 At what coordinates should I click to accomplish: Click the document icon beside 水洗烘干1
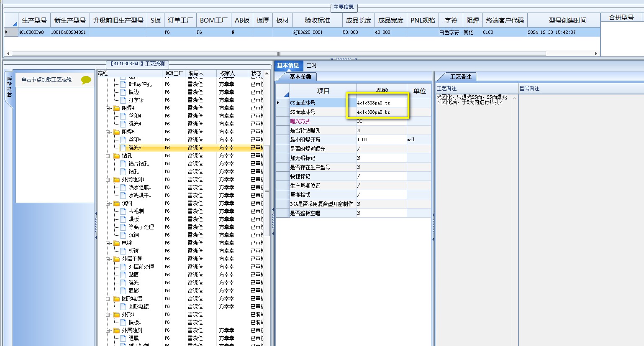coord(123,196)
